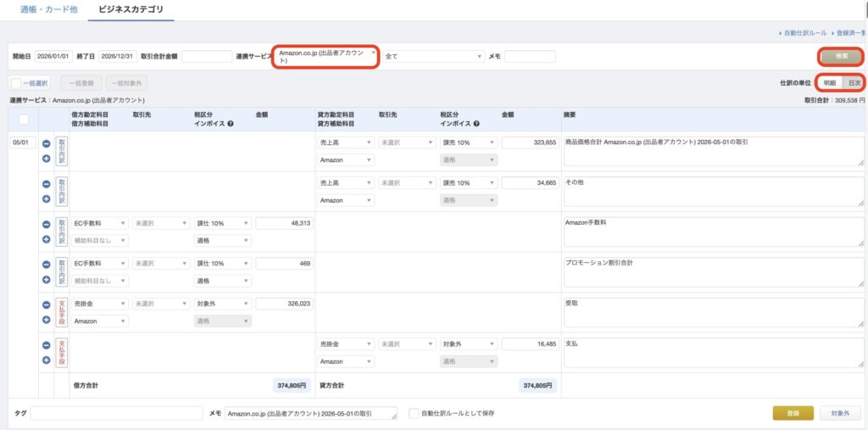Click the 取引合計金額 input field
Image resolution: width=868 pixels, height=430 pixels.
point(207,57)
